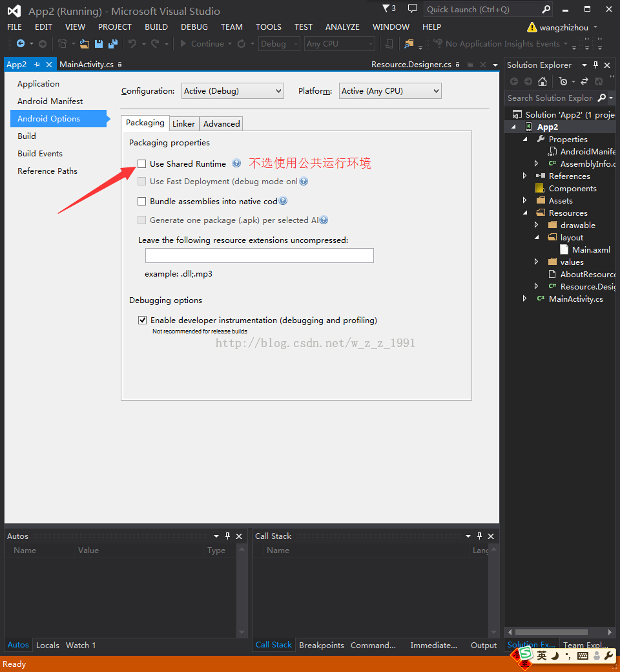Click the notifications flag icon
620x672 pixels.
pyautogui.click(x=386, y=8)
